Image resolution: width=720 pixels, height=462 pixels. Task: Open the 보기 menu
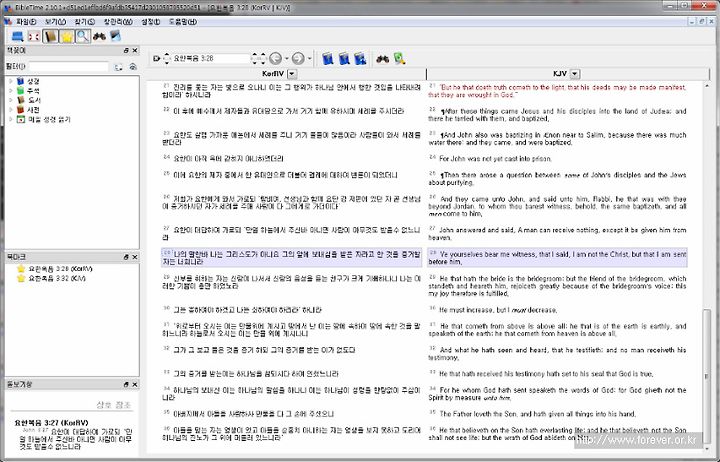(55, 22)
